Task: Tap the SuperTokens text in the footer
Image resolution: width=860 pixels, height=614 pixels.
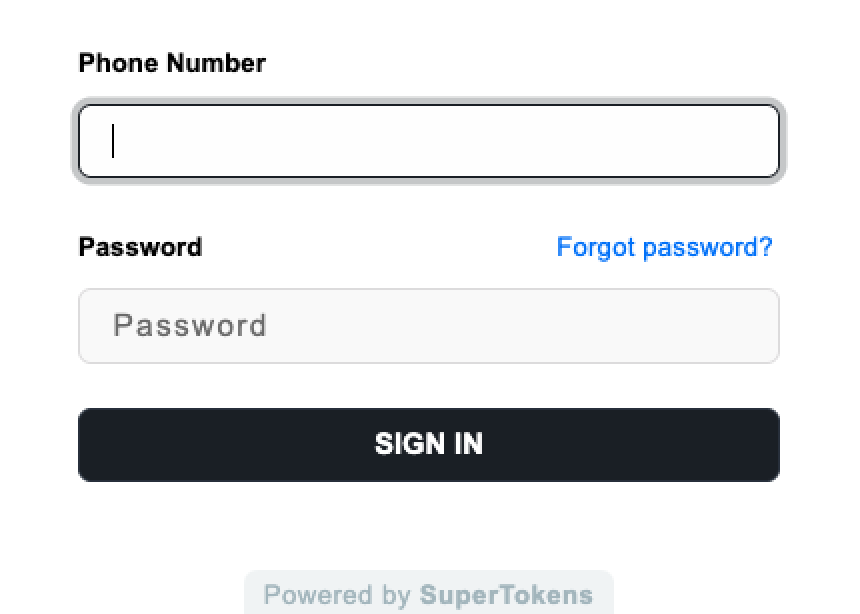Action: (x=506, y=595)
